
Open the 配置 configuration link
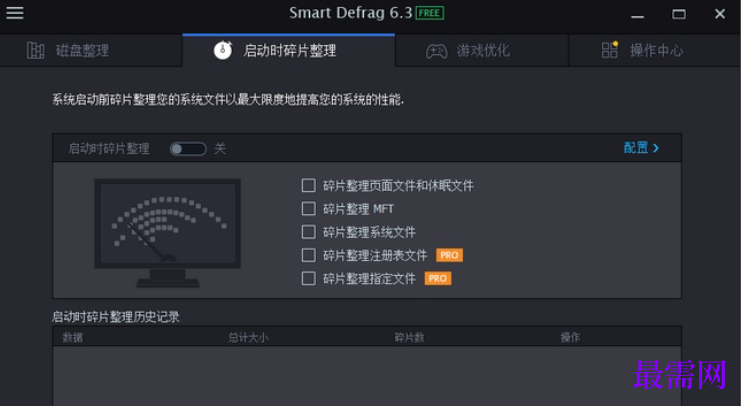(636, 148)
